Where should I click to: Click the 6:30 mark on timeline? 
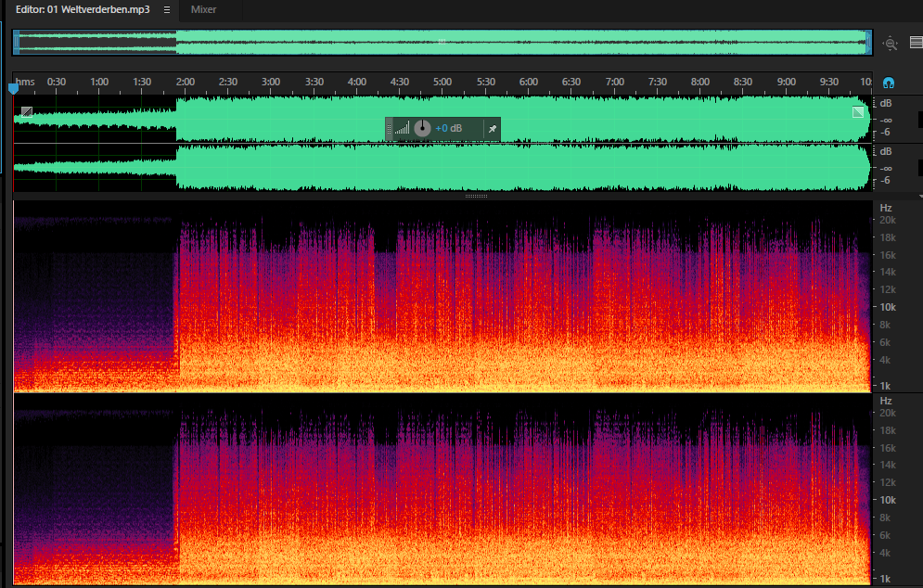(571, 82)
